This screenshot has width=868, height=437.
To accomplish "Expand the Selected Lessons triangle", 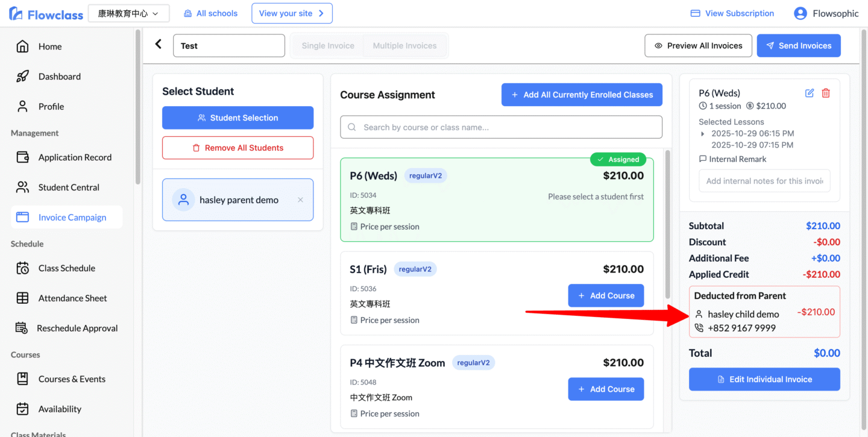I will click(702, 134).
